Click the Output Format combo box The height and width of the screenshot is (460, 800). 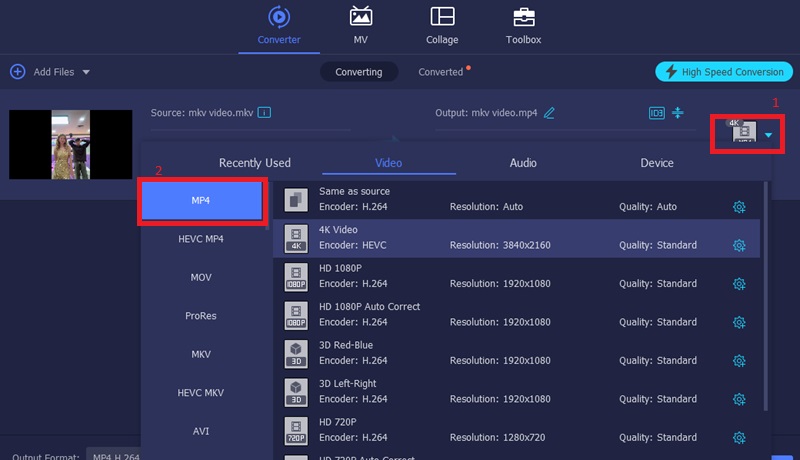[113, 455]
